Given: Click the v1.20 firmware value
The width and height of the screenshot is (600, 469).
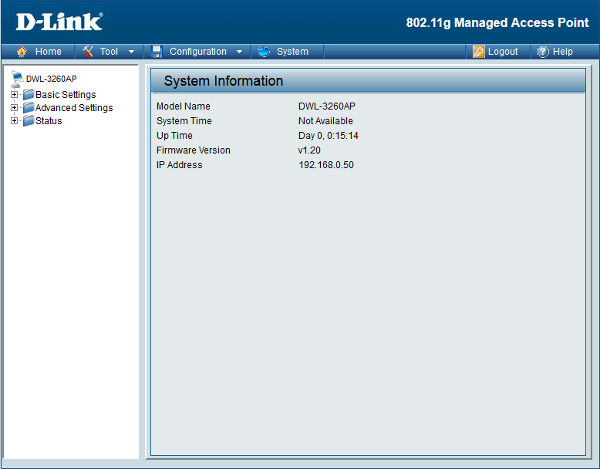Looking at the screenshot, I should click(309, 150).
